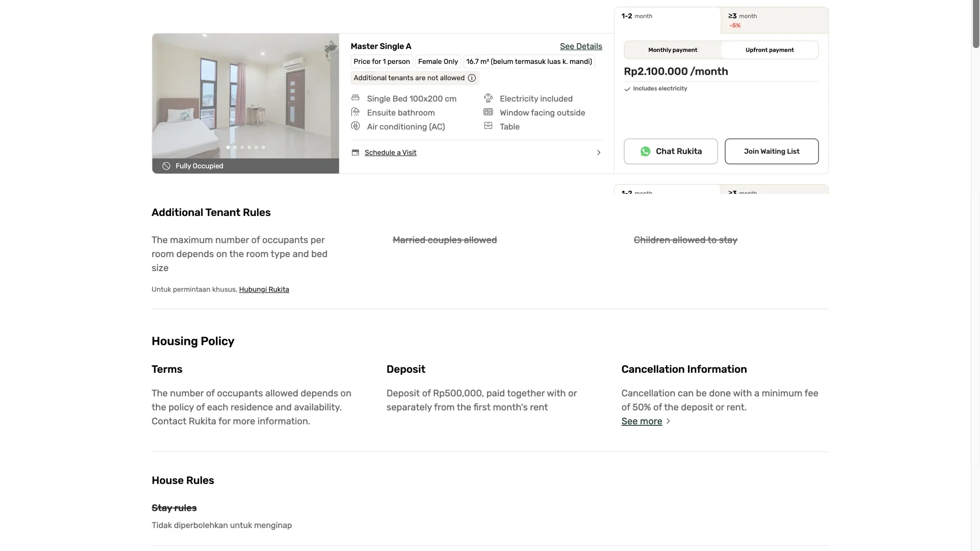Click the page vertical scrollbar thumb
Screen dimensions: 980x551
976,23
